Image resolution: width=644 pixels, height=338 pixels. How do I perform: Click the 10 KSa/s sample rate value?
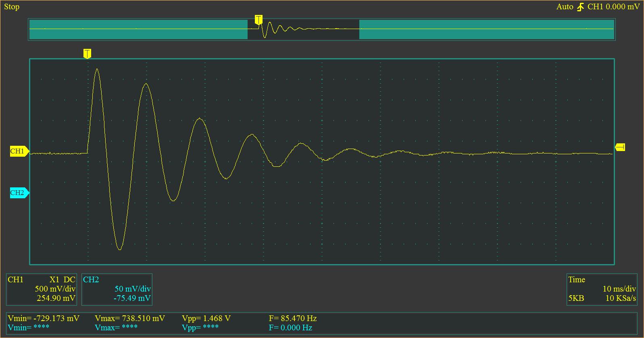coord(621,298)
